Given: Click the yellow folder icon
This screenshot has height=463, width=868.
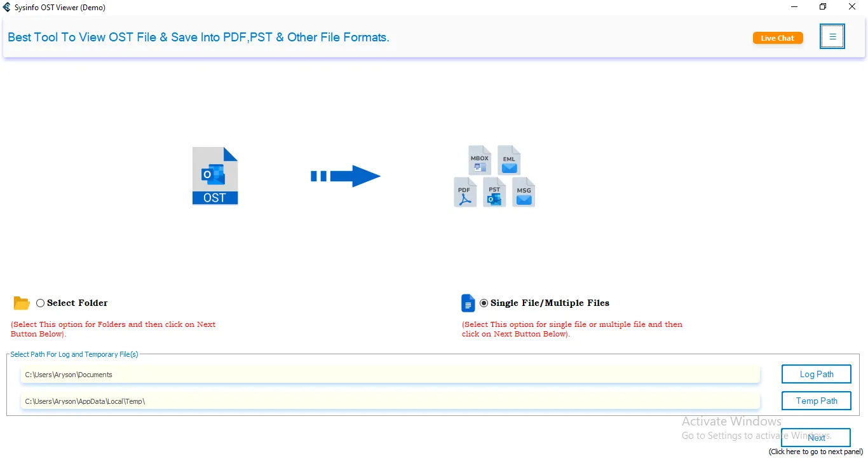Looking at the screenshot, I should tap(22, 303).
